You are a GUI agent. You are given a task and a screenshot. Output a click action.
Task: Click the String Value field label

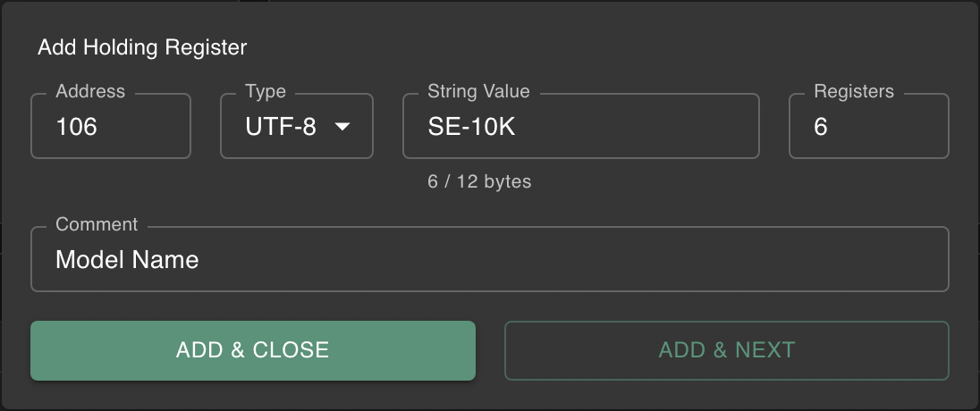(478, 91)
